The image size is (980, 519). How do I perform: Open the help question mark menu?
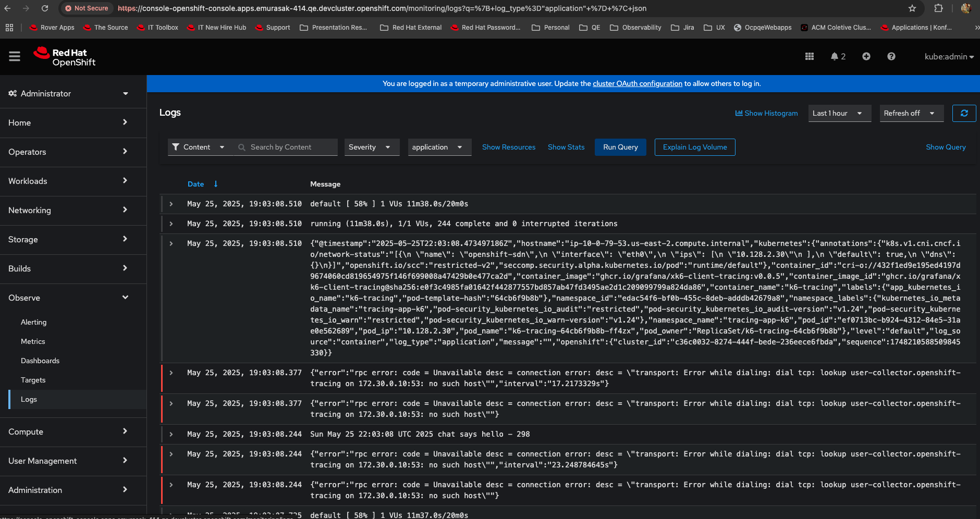click(x=891, y=56)
